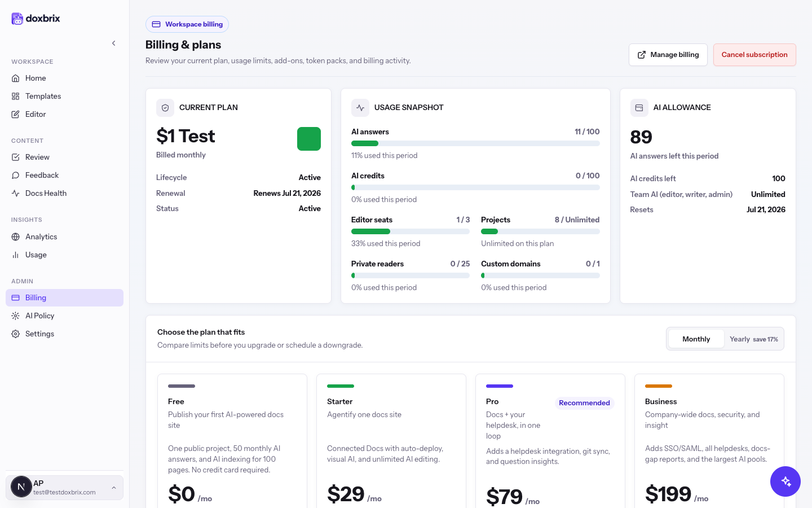Open Manage billing portal
Image resolution: width=812 pixels, height=508 pixels.
(668, 55)
